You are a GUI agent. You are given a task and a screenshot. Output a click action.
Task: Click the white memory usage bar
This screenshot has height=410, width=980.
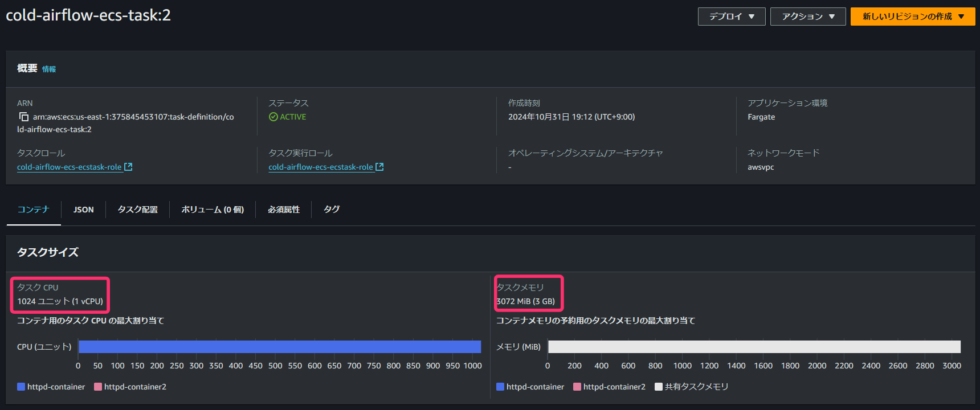click(754, 347)
